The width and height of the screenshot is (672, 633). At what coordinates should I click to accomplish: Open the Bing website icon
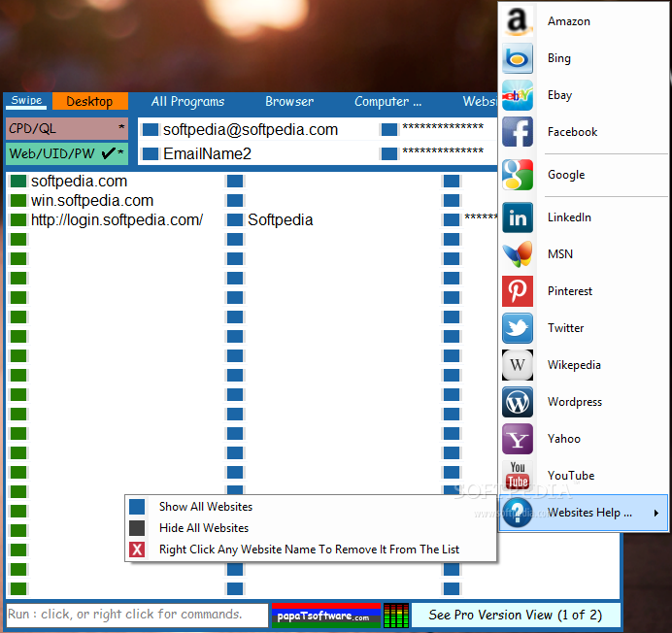pyautogui.click(x=518, y=58)
